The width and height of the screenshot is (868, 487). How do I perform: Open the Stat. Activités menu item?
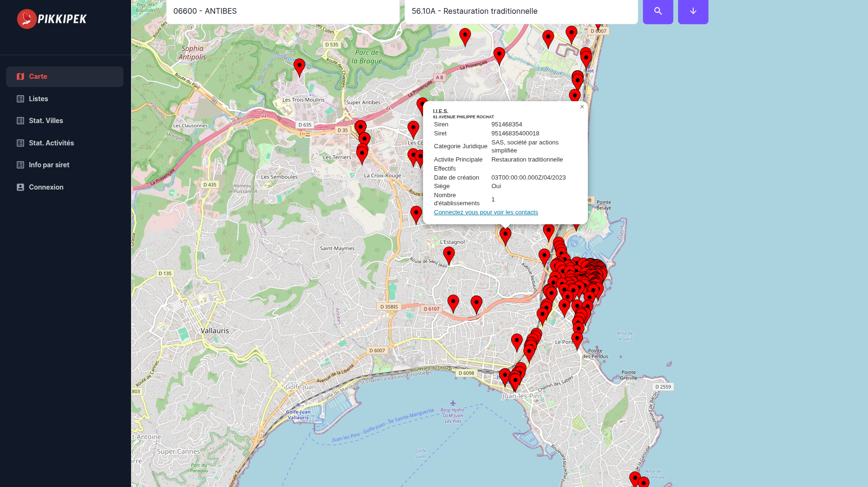coord(51,143)
